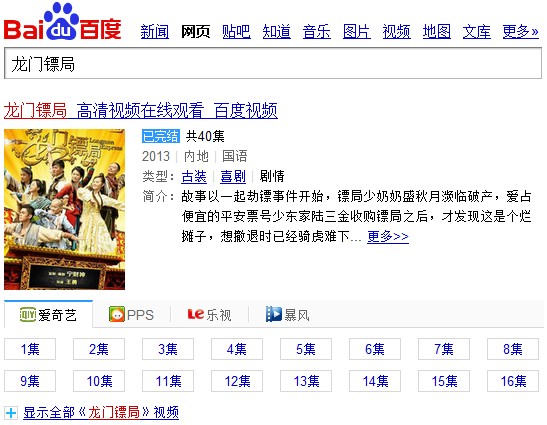Filter by the 古装 genre link
This screenshot has height=425, width=547.
pyautogui.click(x=194, y=176)
